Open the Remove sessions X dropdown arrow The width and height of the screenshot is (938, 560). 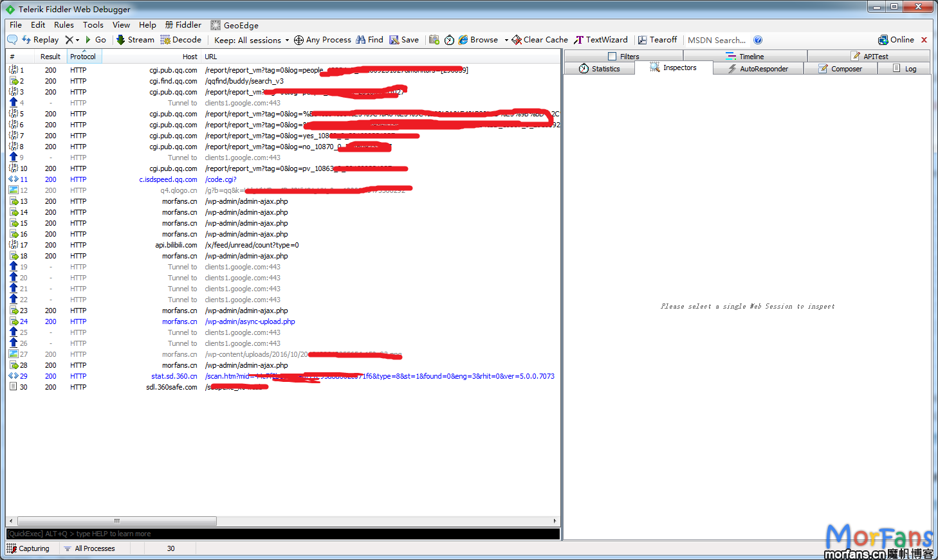[x=78, y=40]
